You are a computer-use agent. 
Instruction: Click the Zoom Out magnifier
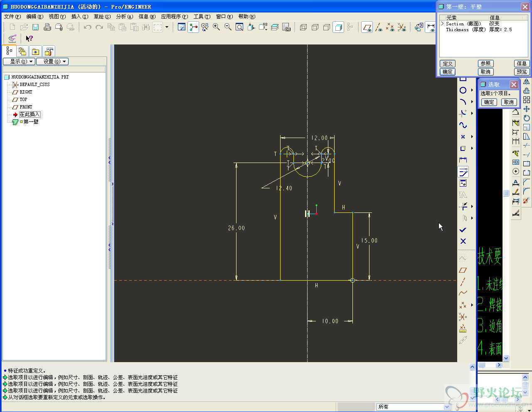pos(228,27)
